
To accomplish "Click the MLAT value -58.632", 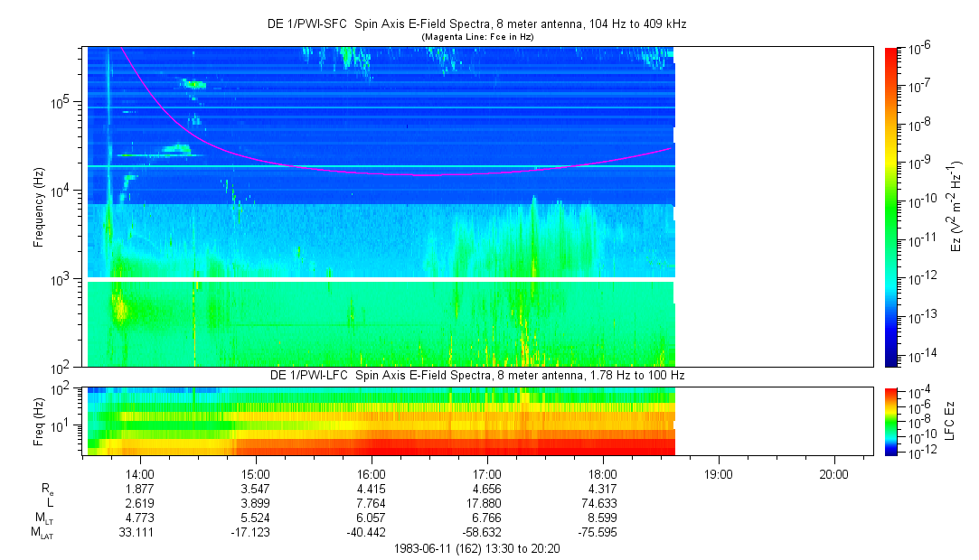I will click(487, 533).
